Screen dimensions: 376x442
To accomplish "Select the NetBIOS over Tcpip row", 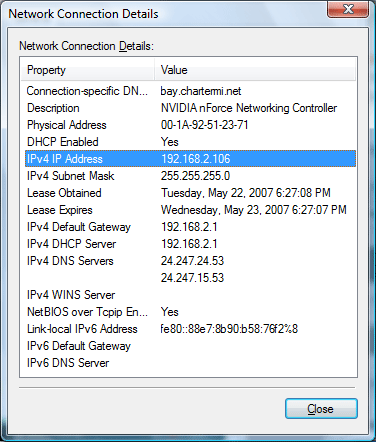I will (190, 312).
